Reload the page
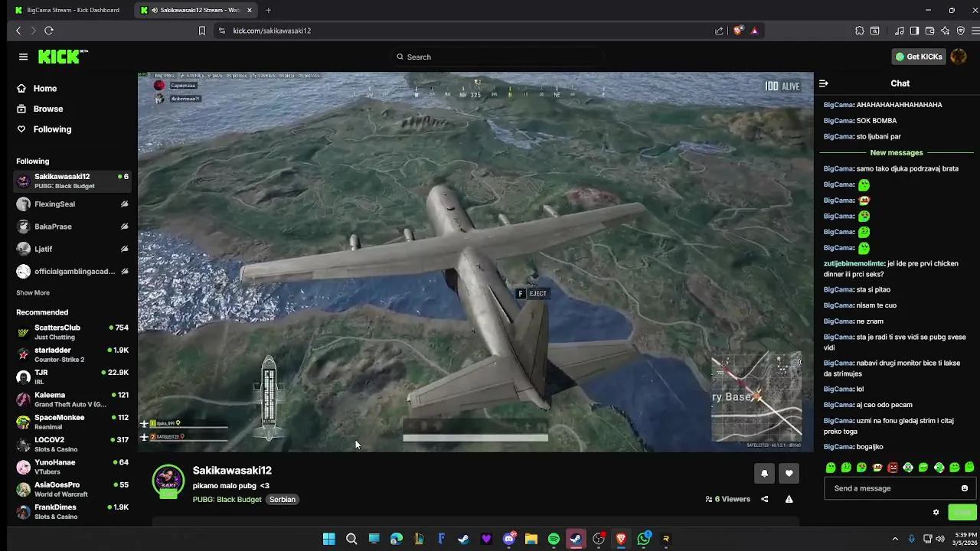980x551 pixels. pos(48,31)
